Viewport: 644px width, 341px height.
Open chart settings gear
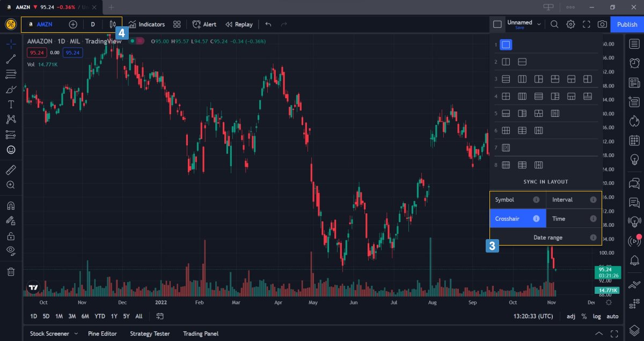click(x=570, y=24)
